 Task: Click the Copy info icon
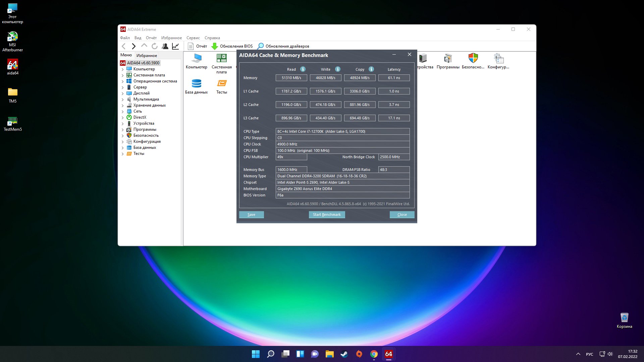[x=371, y=69]
